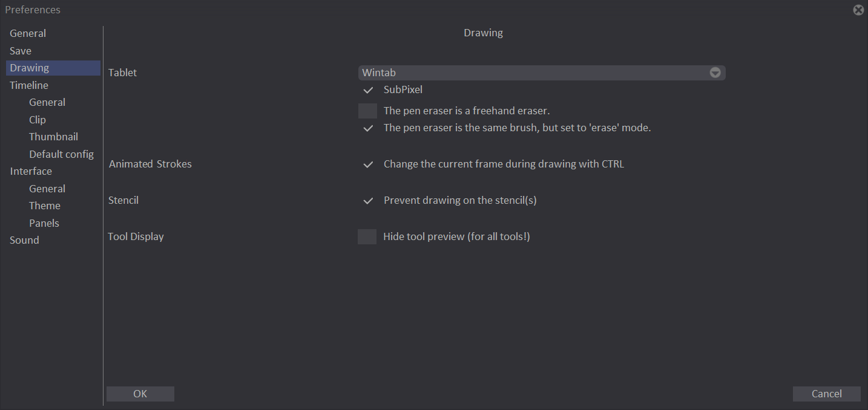Select Thumbnail under Timeline
The image size is (868, 410).
53,136
